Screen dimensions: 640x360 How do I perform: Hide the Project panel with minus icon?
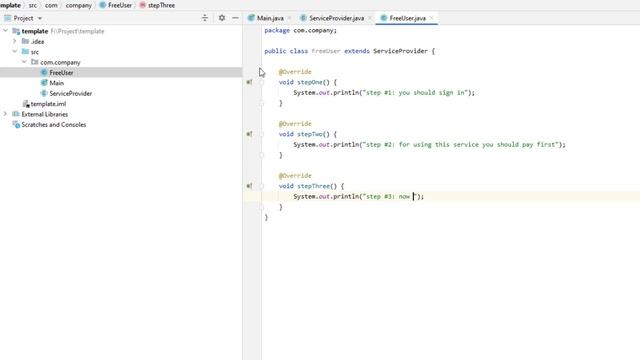point(235,18)
